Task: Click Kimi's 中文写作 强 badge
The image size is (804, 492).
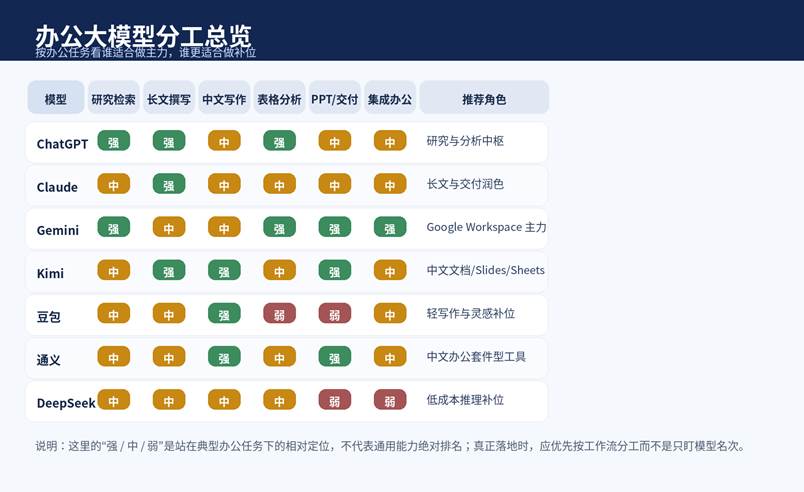Action: 224,271
